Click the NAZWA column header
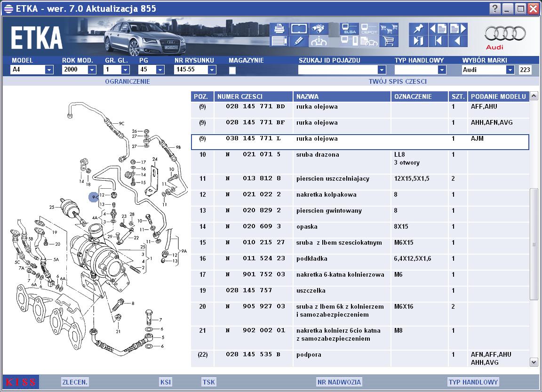542x392 pixels. (x=342, y=96)
